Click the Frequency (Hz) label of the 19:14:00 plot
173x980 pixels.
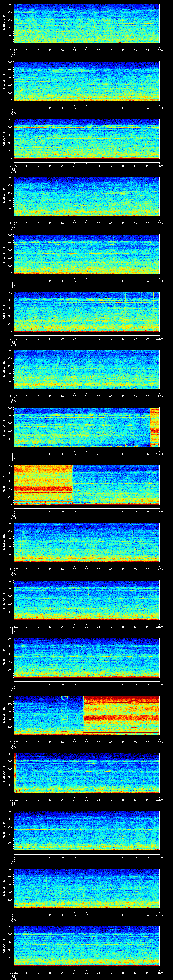tap(4, 24)
